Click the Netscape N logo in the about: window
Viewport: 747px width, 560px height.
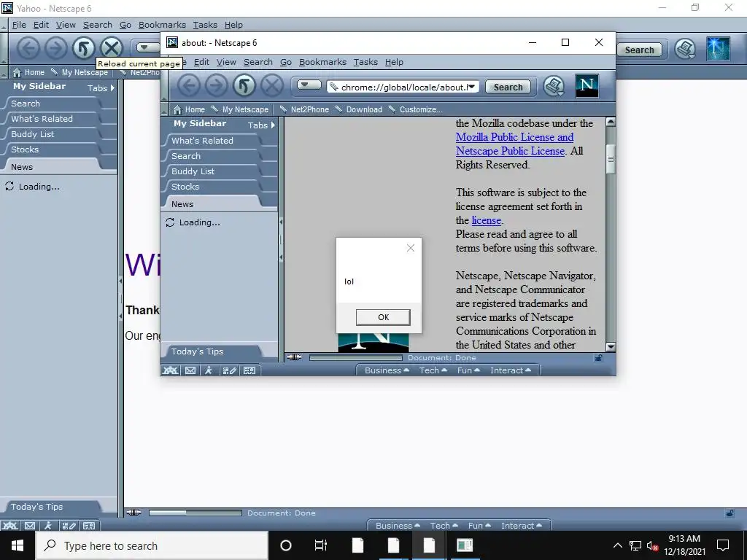587,86
